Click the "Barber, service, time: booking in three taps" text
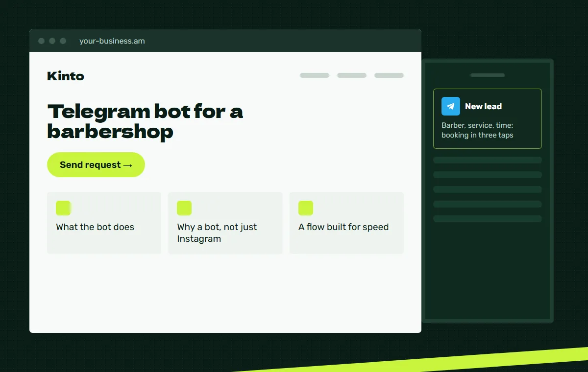The image size is (588, 372). pyautogui.click(x=477, y=130)
